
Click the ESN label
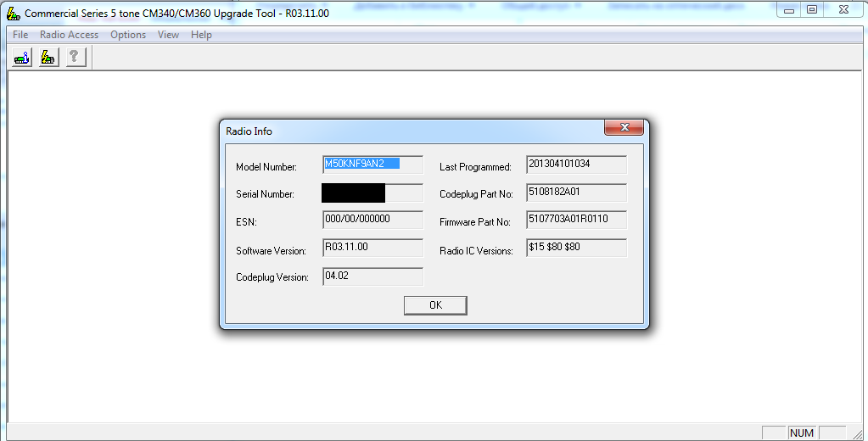tap(246, 222)
